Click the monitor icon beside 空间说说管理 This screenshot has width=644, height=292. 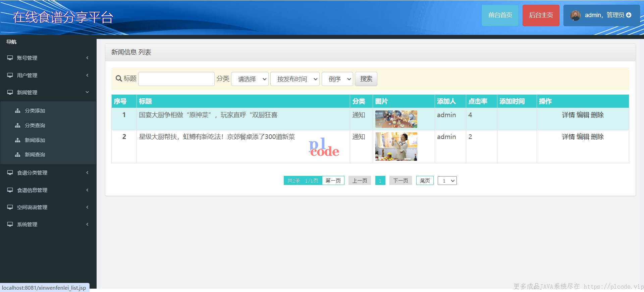pos(10,207)
